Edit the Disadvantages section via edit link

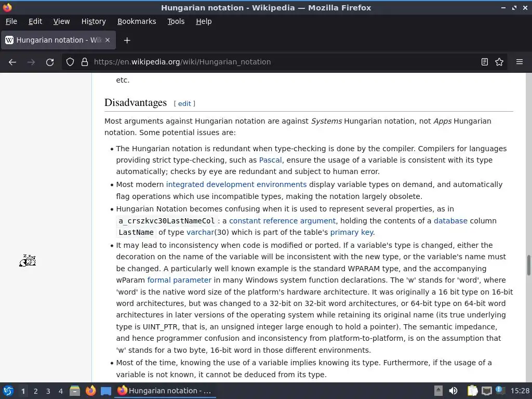184,103
